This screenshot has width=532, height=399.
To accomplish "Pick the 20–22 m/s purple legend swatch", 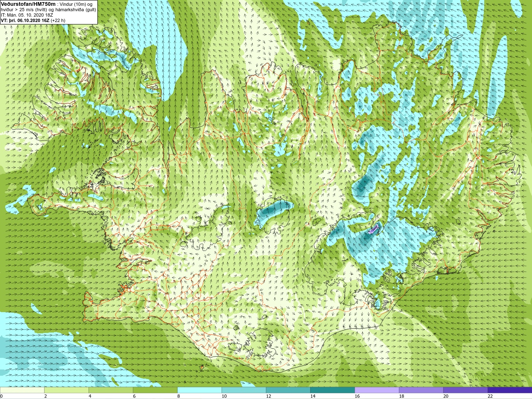I will (x=465, y=390).
